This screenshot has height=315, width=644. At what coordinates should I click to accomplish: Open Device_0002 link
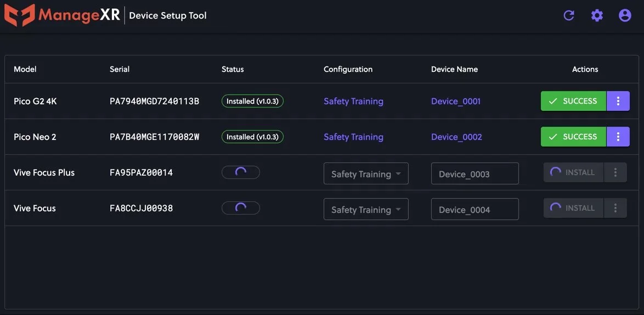[x=456, y=137]
